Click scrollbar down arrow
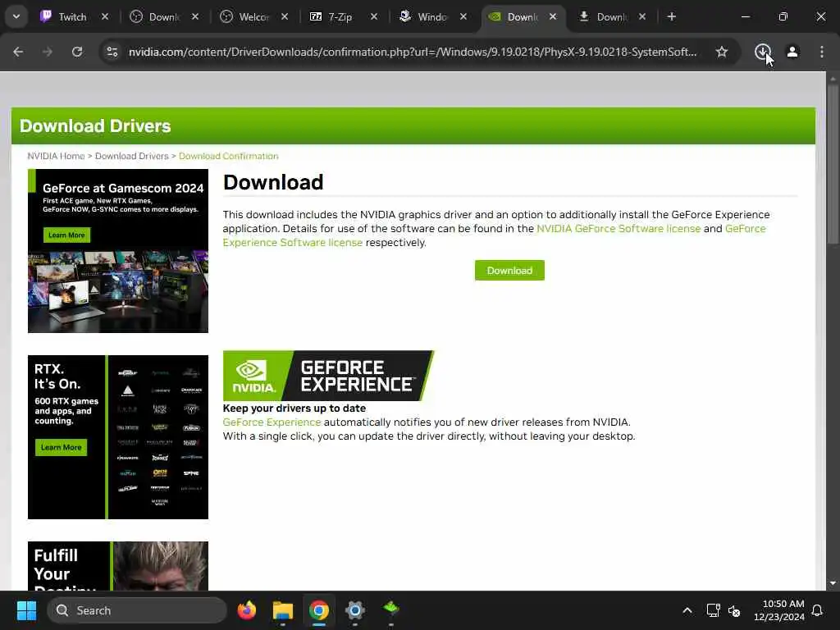The width and height of the screenshot is (840, 630). pyautogui.click(x=833, y=583)
